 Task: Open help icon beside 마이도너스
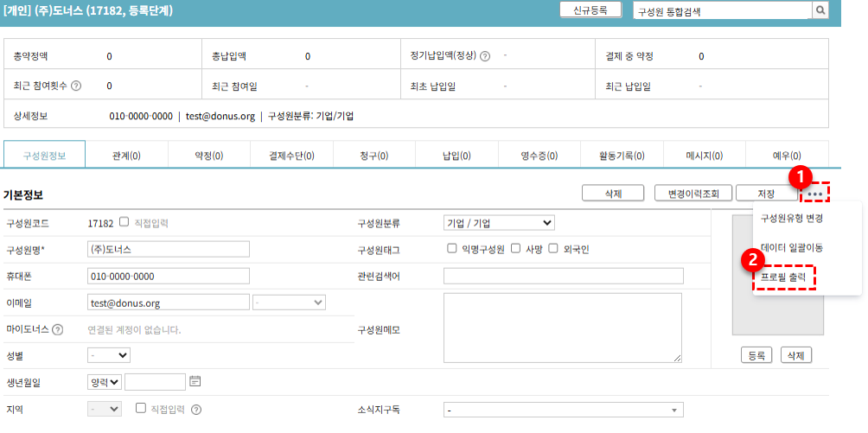pyautogui.click(x=57, y=330)
